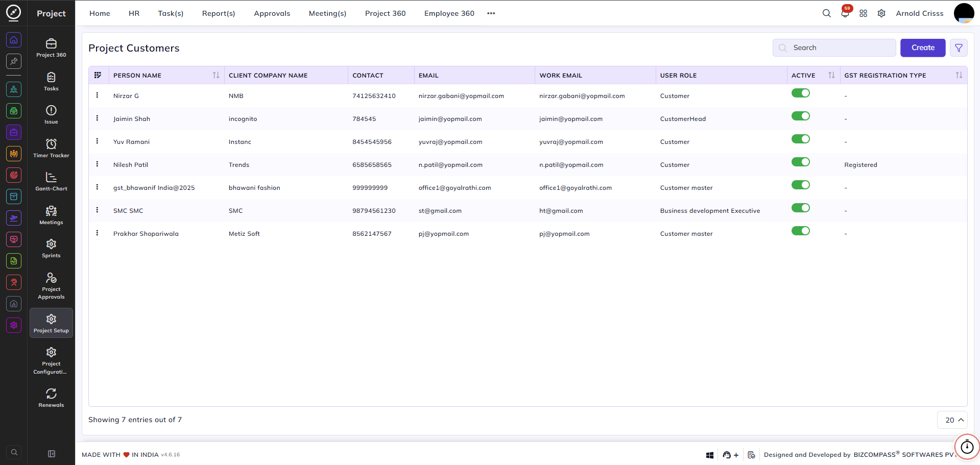Open the Gantt-Chart view

coord(51,182)
